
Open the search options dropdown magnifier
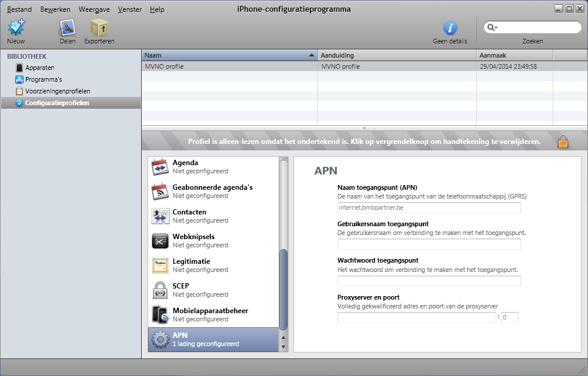point(492,28)
